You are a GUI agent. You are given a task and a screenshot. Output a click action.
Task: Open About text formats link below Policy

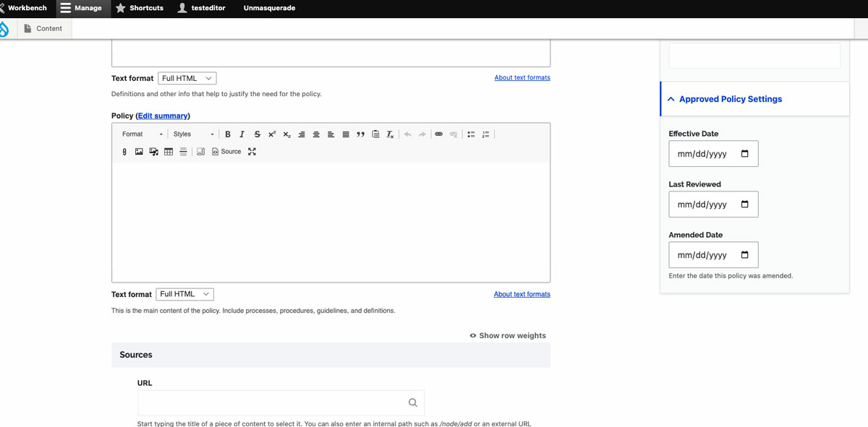[522, 294]
